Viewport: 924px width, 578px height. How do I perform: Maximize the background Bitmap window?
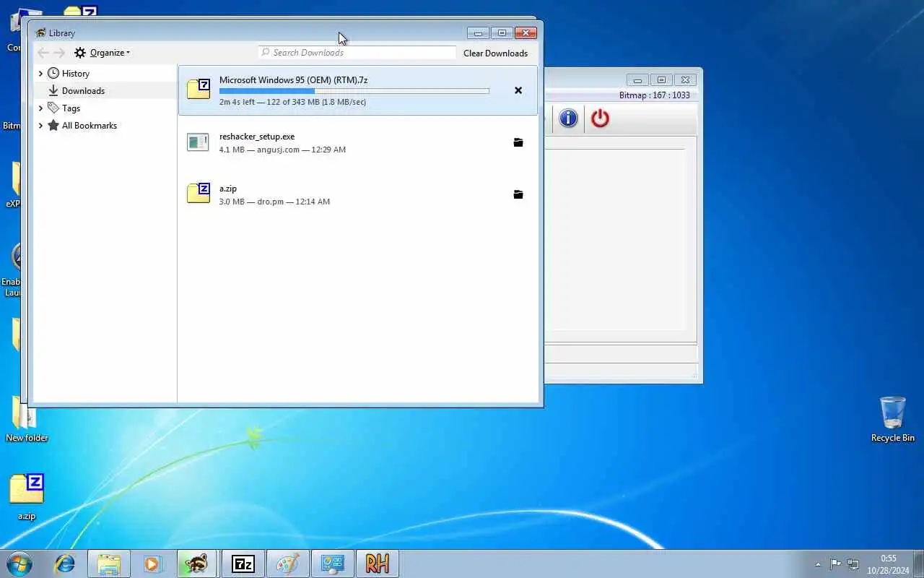click(x=661, y=80)
